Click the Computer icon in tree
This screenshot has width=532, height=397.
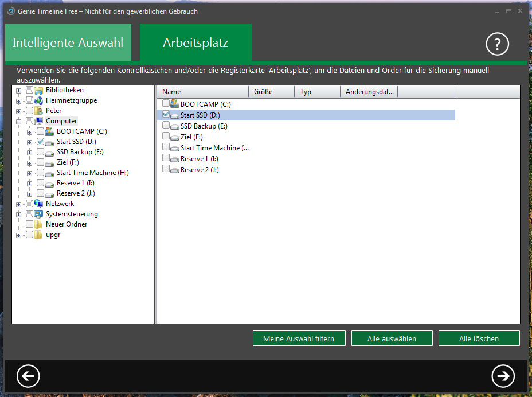[x=38, y=121]
